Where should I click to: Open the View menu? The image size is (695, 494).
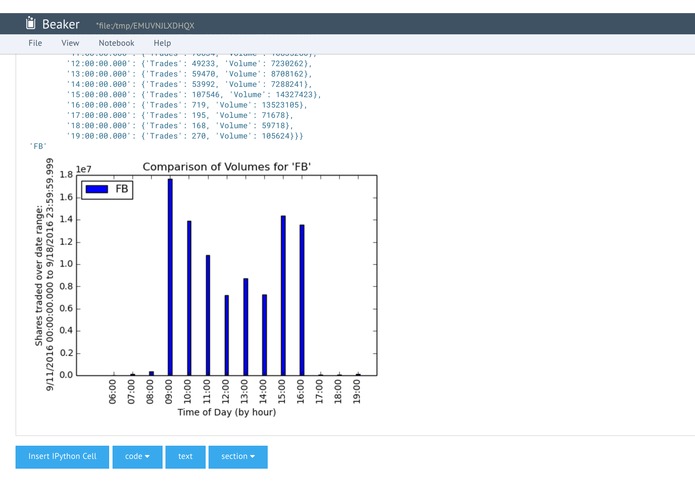pyautogui.click(x=70, y=43)
